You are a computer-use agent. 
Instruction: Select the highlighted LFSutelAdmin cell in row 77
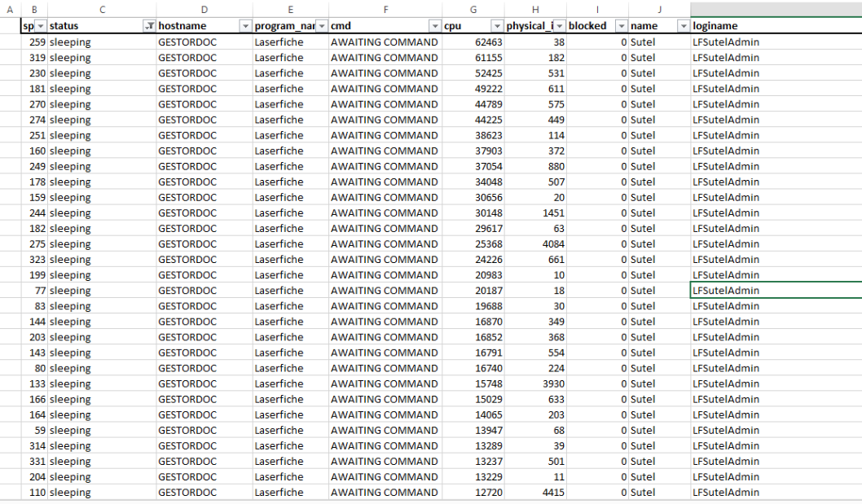[776, 291]
